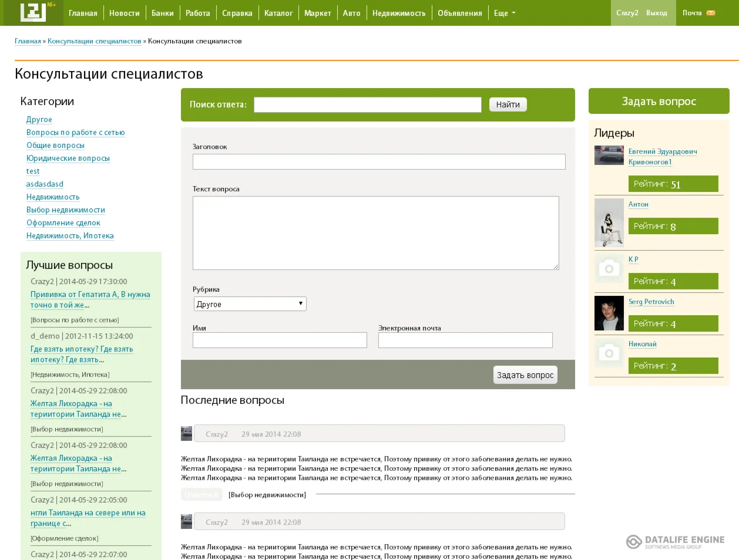The image size is (739, 560).
Task: Open question Прививка от Гепатита А
Action: tap(90, 299)
